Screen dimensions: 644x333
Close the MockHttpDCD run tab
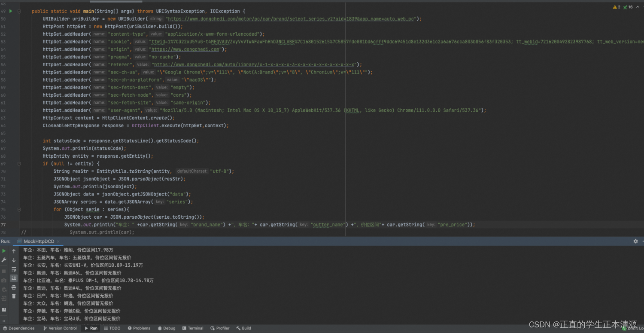click(x=59, y=241)
